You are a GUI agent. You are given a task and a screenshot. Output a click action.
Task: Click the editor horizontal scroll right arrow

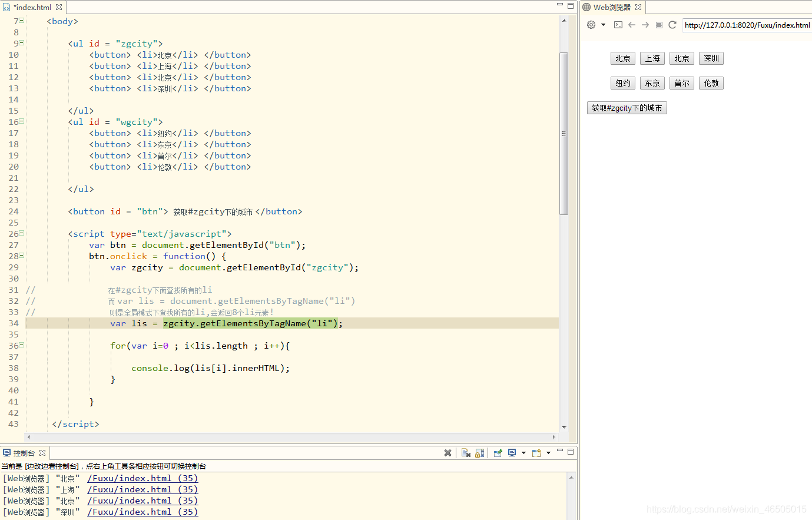click(554, 437)
